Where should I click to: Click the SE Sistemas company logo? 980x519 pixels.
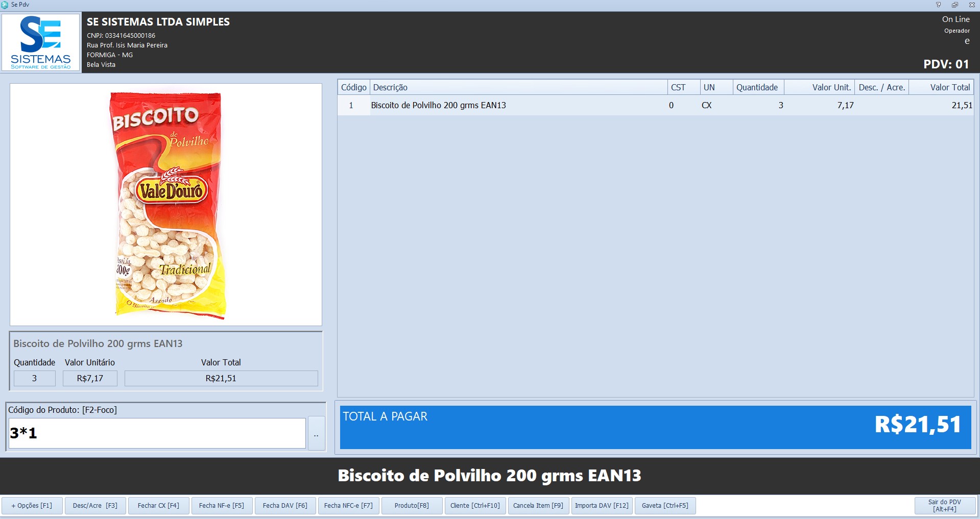[x=41, y=43]
